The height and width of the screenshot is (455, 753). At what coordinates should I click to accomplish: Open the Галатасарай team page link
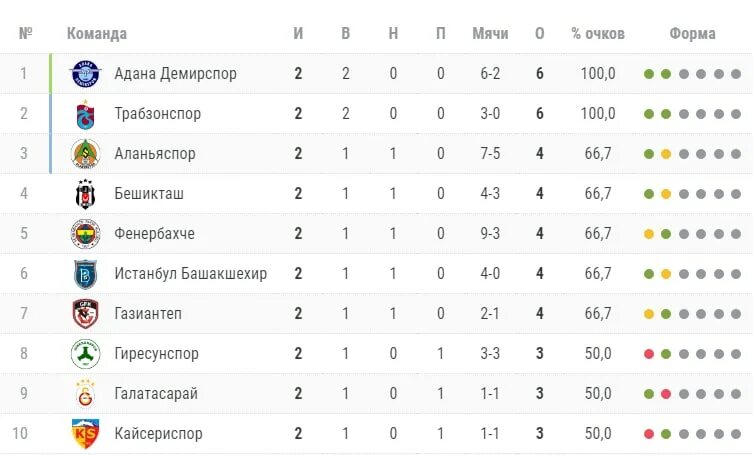[x=156, y=394]
